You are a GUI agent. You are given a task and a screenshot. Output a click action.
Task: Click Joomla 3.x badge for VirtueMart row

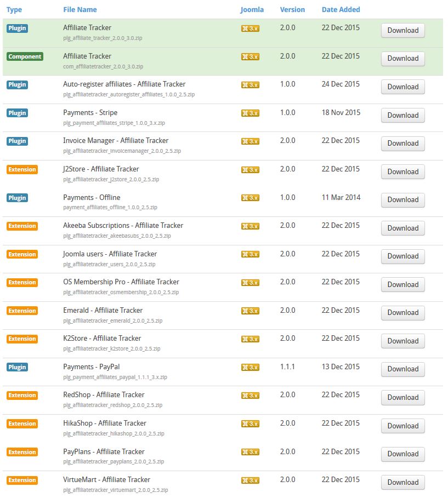click(250, 480)
